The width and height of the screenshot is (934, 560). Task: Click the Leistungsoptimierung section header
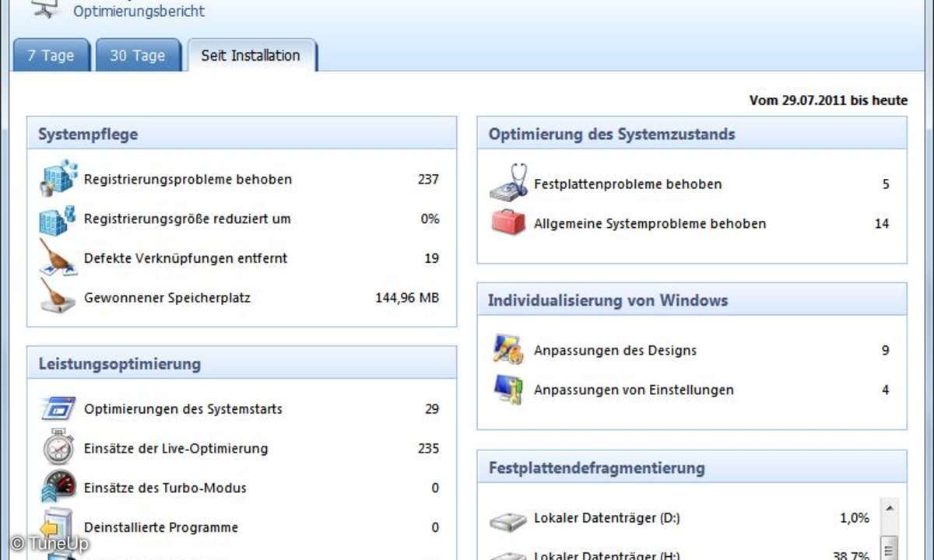pos(242,363)
